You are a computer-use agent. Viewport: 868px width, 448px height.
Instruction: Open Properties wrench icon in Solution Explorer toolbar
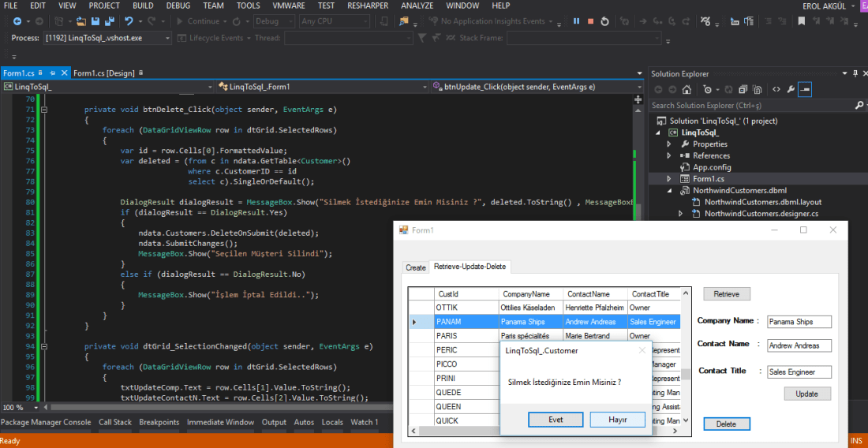(791, 90)
